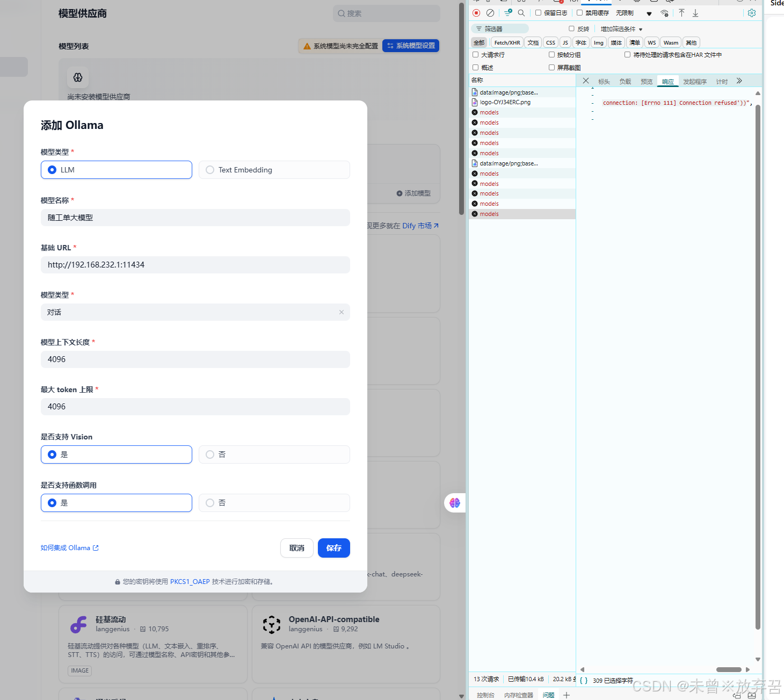The height and width of the screenshot is (700, 784).
Task: Open the 对话 model type dropdown
Action: [195, 312]
